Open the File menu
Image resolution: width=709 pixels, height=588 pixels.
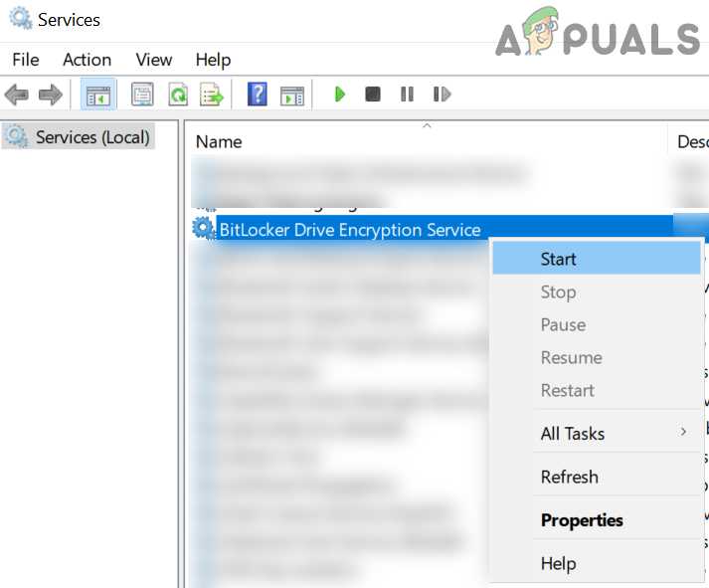pyautogui.click(x=26, y=60)
